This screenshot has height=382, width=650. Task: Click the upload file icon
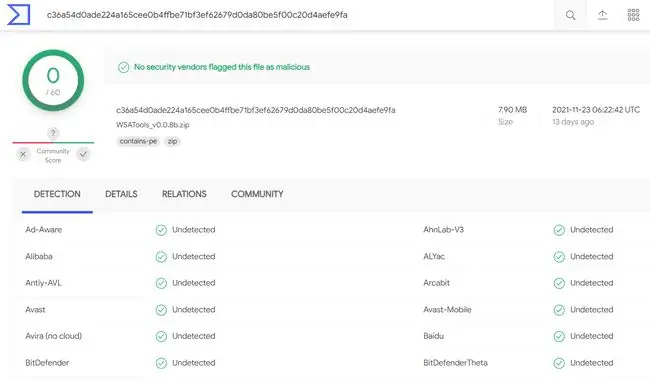(x=602, y=15)
